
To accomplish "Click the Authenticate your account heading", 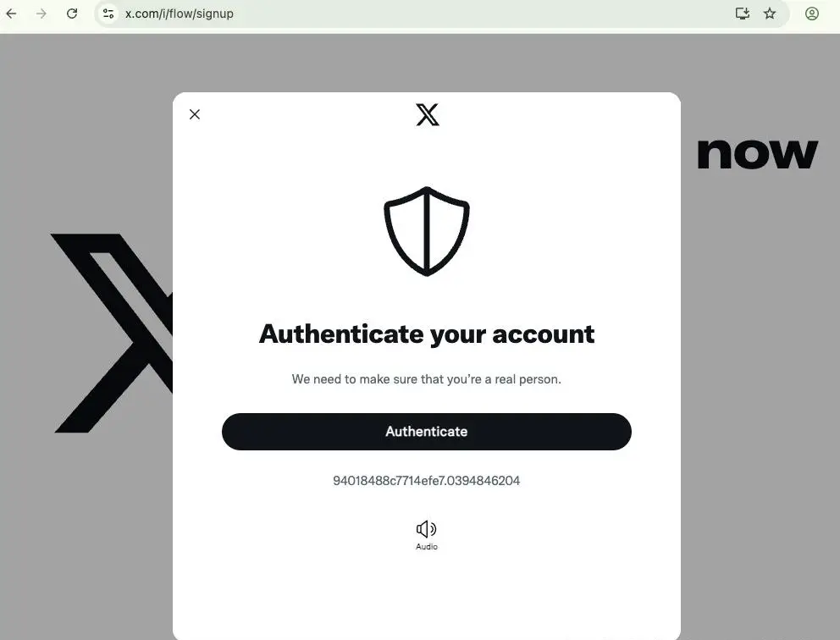I will tap(427, 334).
